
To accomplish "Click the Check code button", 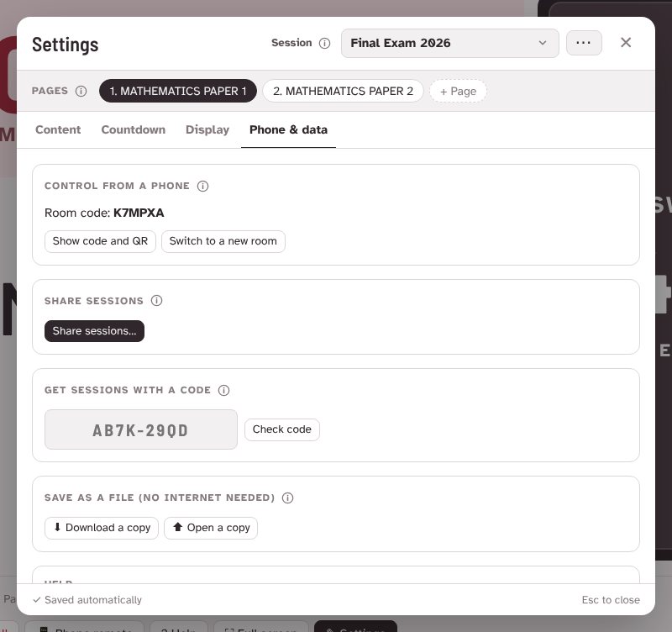I will click(x=281, y=429).
